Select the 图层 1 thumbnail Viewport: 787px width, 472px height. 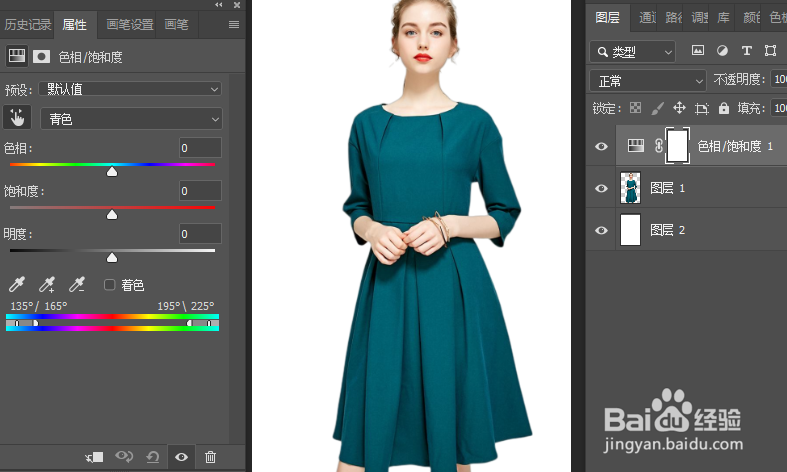coord(630,188)
